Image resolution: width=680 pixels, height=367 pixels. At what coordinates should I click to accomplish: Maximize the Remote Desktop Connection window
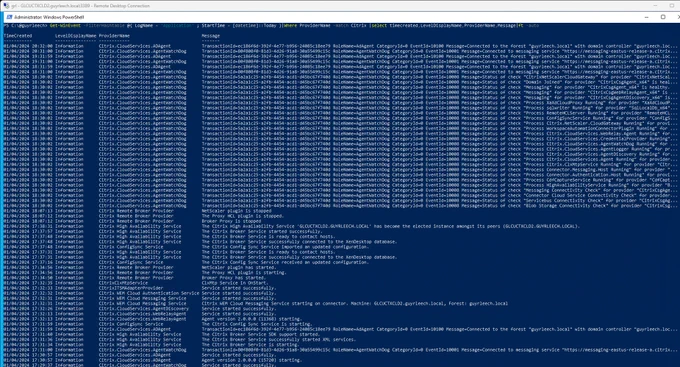coord(671,5)
